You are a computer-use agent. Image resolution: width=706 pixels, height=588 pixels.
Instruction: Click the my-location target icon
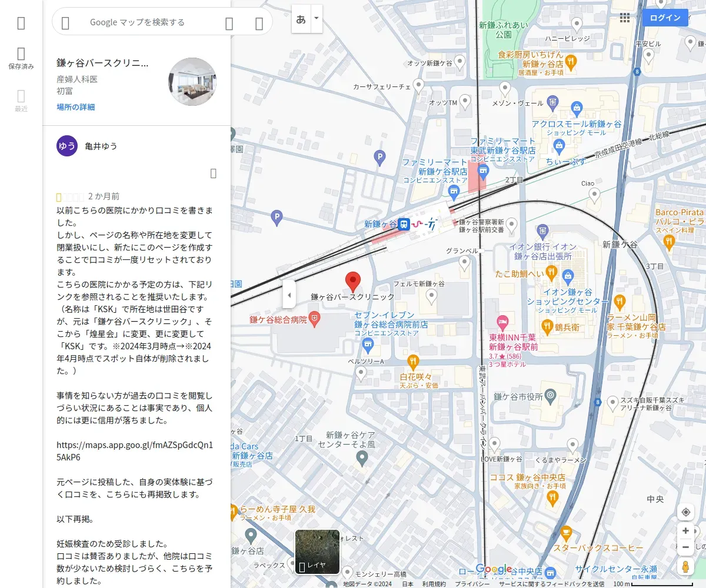click(x=685, y=512)
